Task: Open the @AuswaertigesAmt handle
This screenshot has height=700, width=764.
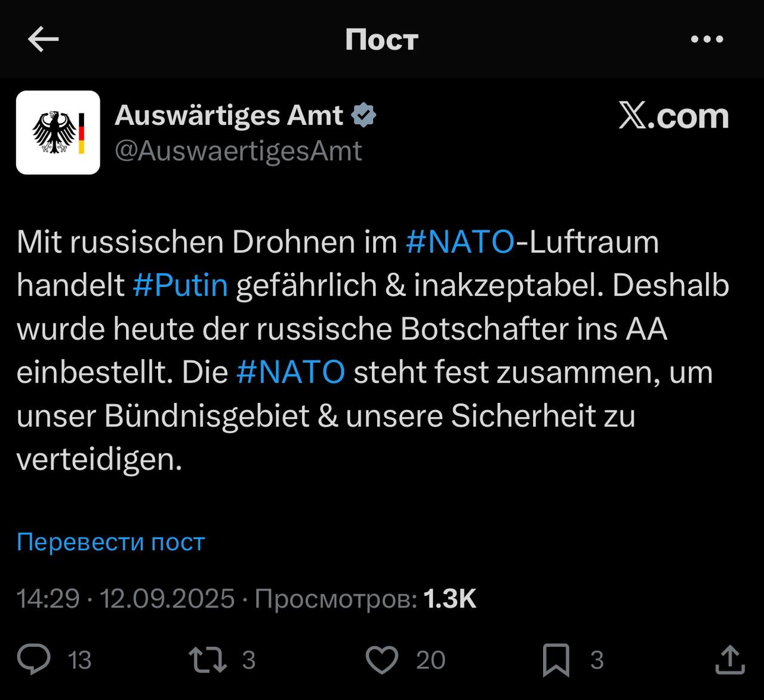Action: coord(238,151)
